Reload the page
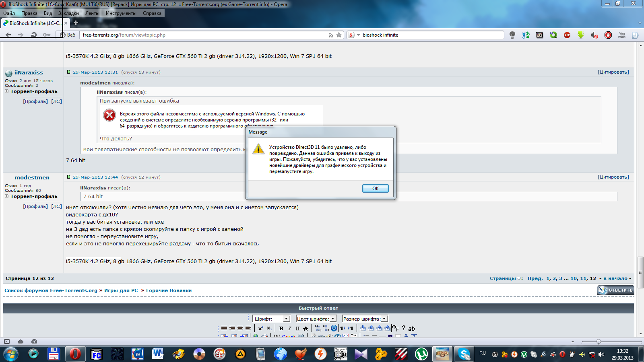This screenshot has height=362, width=644. [x=34, y=35]
